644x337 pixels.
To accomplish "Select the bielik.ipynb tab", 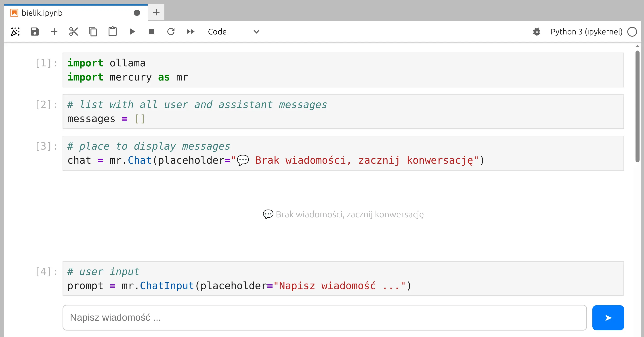I will pyautogui.click(x=42, y=13).
